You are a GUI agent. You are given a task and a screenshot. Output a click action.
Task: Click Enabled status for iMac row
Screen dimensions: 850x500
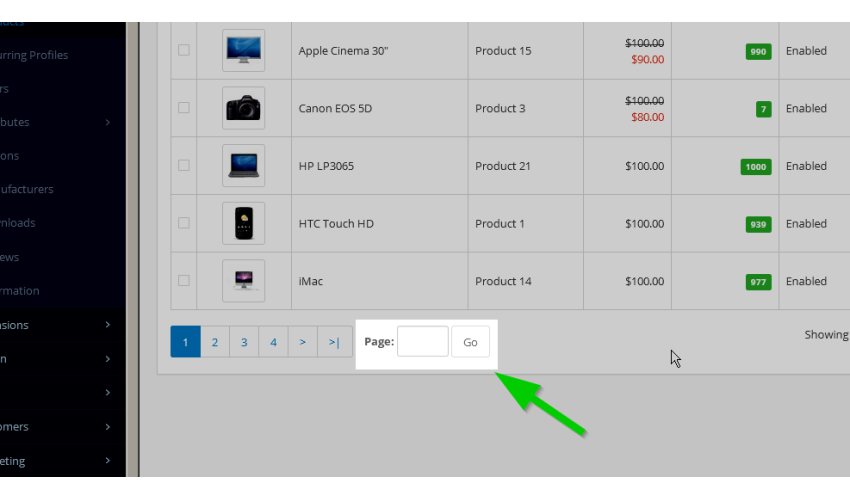806,281
